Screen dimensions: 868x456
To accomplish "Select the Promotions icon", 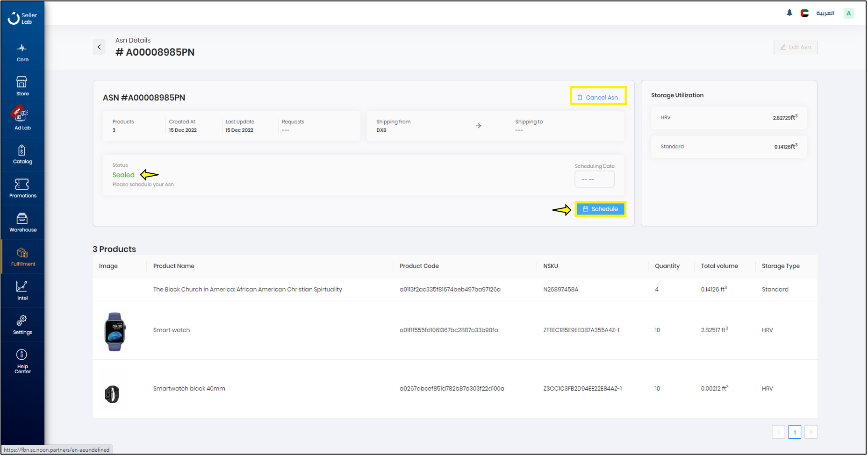I will click(x=22, y=188).
